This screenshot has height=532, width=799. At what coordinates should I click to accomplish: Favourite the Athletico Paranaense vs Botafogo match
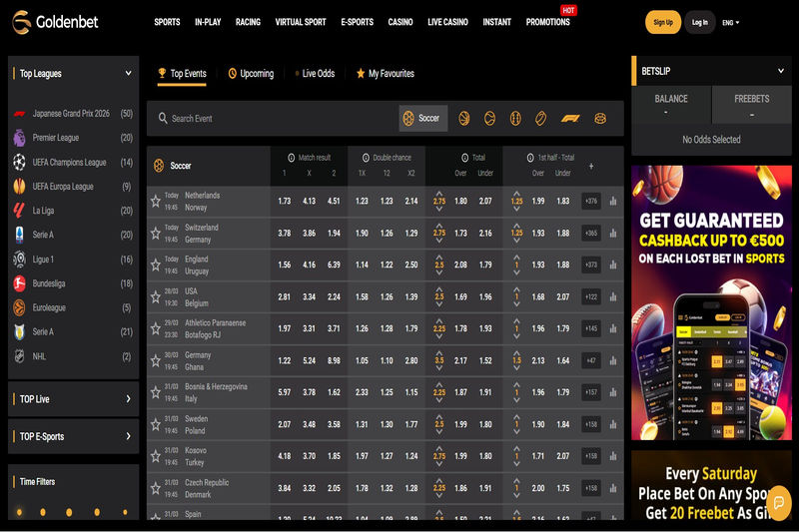click(156, 328)
